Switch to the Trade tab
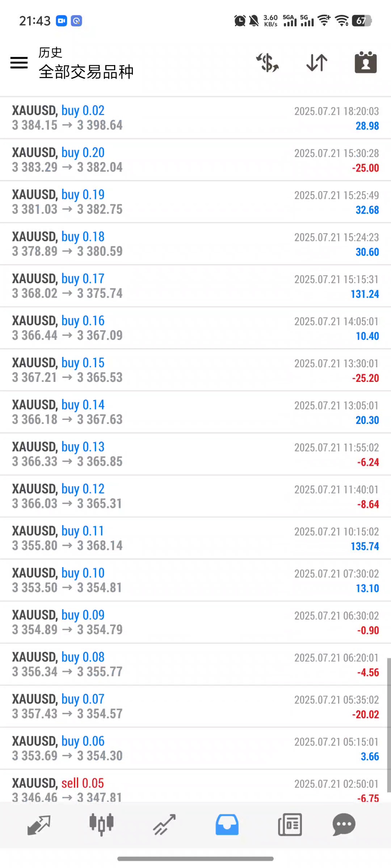Viewport: 391px width, 868px height. pyautogui.click(x=164, y=825)
